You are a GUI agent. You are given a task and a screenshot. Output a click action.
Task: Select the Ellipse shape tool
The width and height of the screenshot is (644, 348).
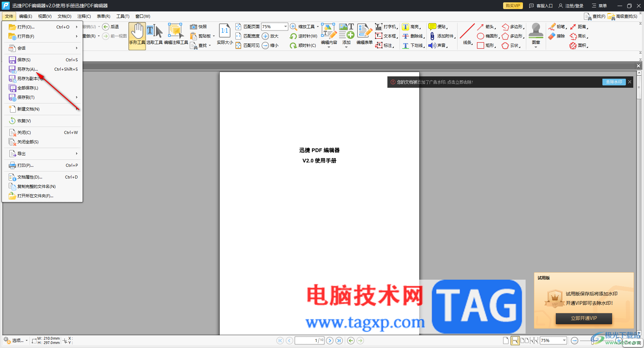pos(488,36)
